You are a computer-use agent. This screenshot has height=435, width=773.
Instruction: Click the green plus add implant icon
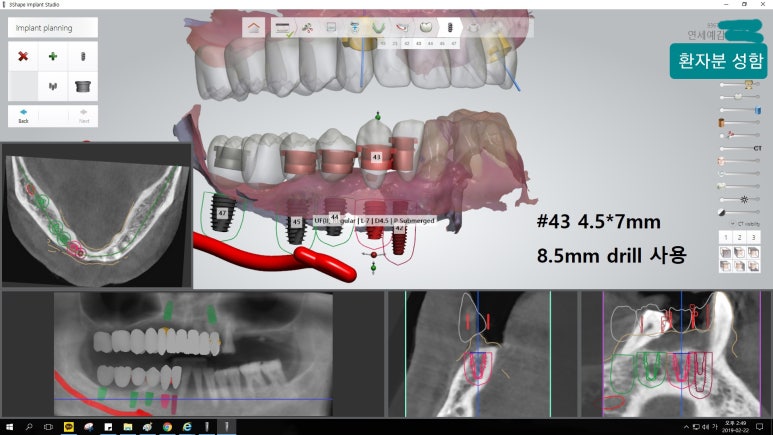tap(52, 57)
